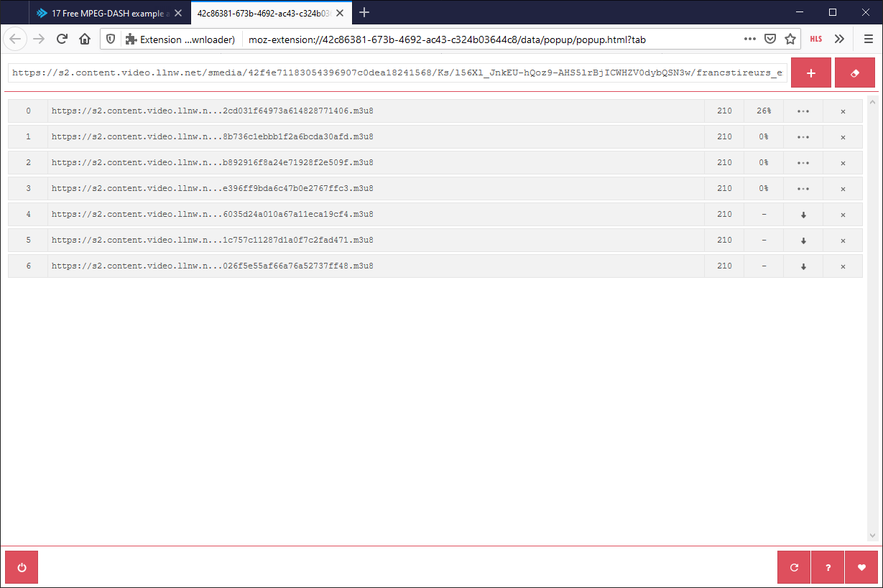The image size is (883, 588).
Task: Click the 210 segment count in row 6
Action: pyautogui.click(x=724, y=266)
